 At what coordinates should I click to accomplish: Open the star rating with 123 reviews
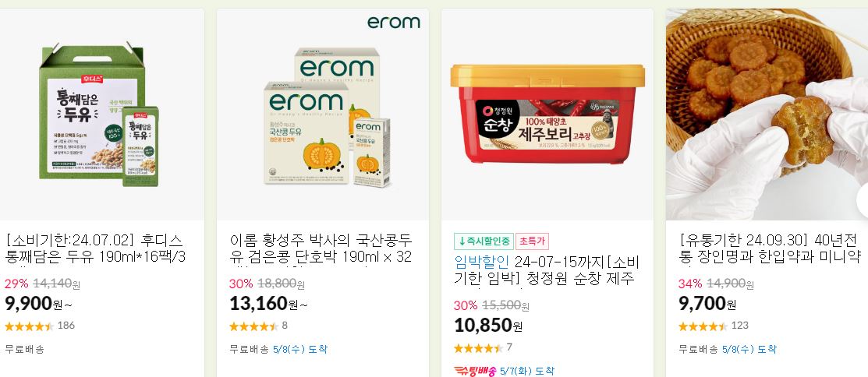point(714,326)
